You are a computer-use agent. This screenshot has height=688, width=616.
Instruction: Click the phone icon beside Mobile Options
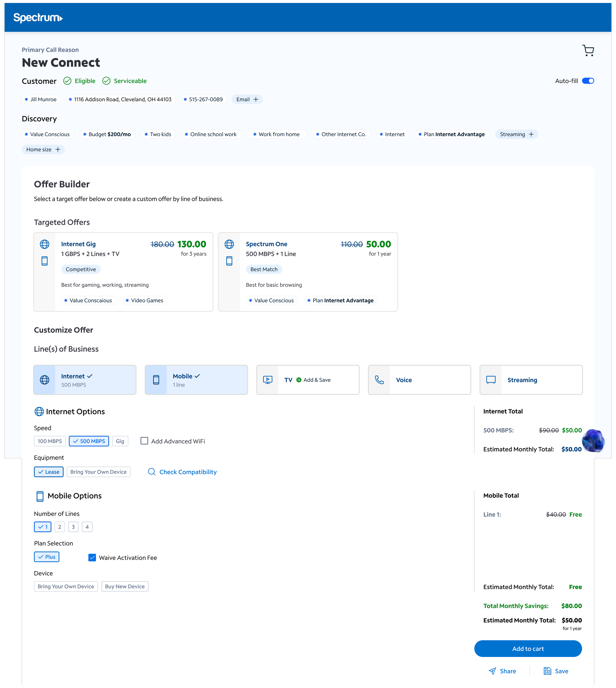(40, 496)
